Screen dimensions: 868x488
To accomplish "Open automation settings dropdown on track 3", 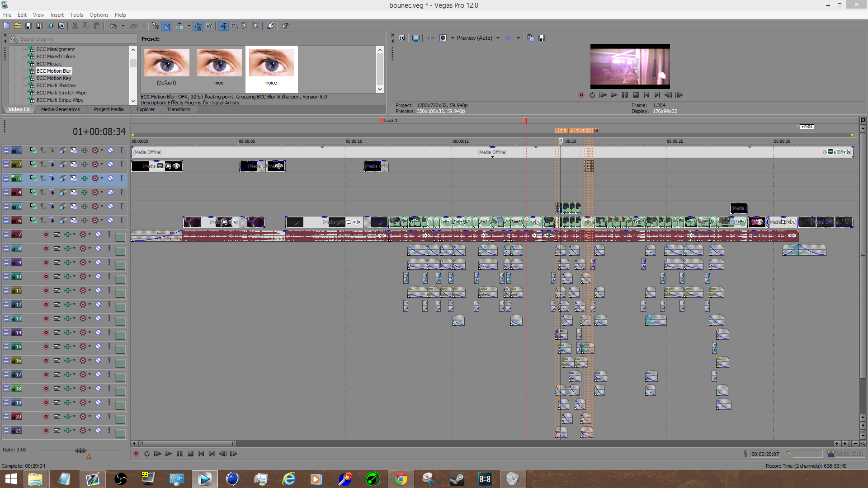I will 102,178.
